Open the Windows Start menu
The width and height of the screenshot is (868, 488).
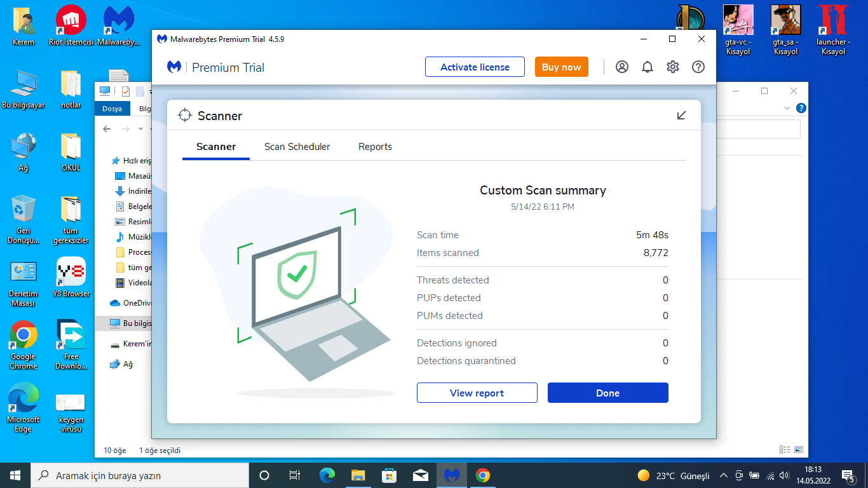click(15, 475)
